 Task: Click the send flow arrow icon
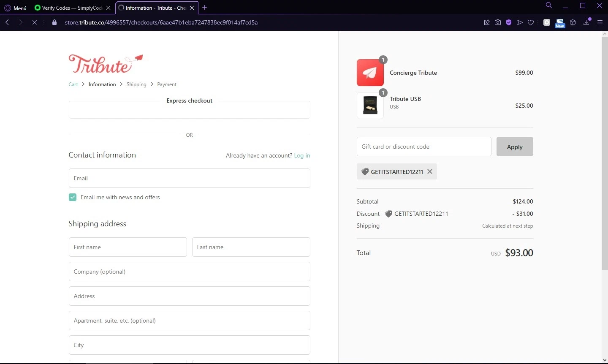[x=520, y=22]
